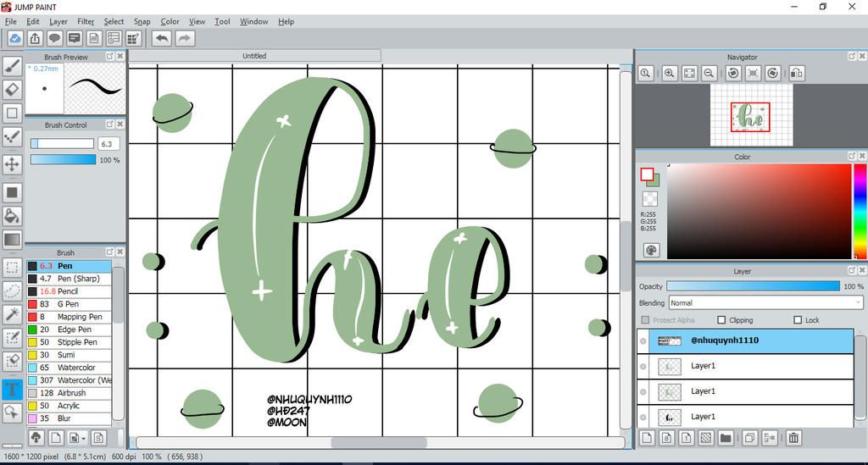The width and height of the screenshot is (868, 465).
Task: Open the color palette button
Action: (651, 250)
